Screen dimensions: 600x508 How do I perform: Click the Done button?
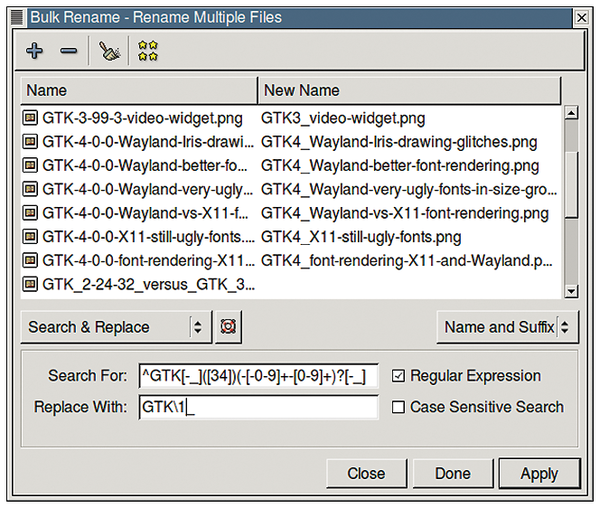click(453, 473)
